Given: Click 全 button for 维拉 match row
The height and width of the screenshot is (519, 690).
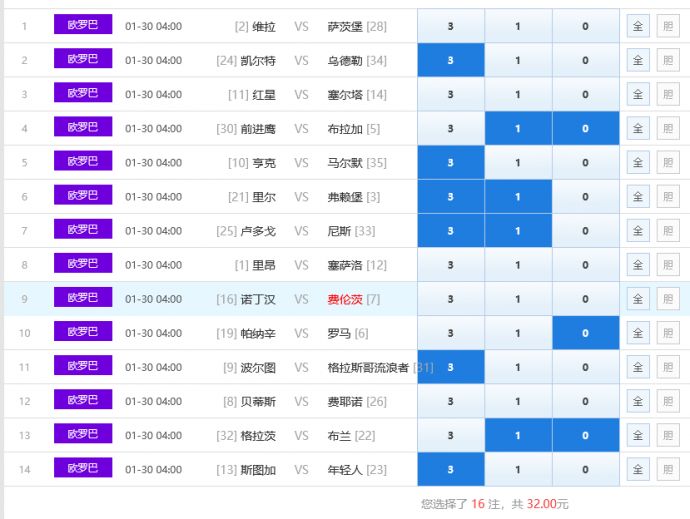Looking at the screenshot, I should 638,26.
